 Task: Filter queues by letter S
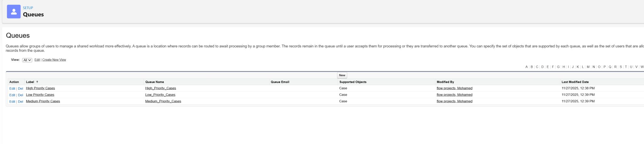coord(621,67)
